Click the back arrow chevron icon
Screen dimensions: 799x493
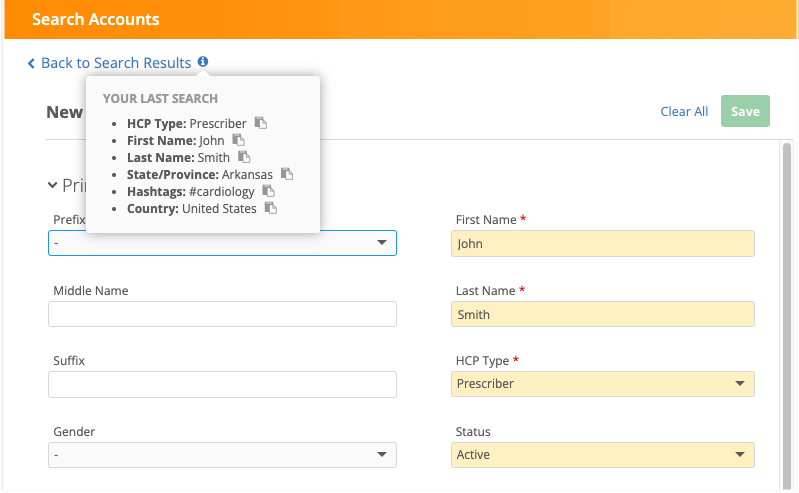coord(32,63)
